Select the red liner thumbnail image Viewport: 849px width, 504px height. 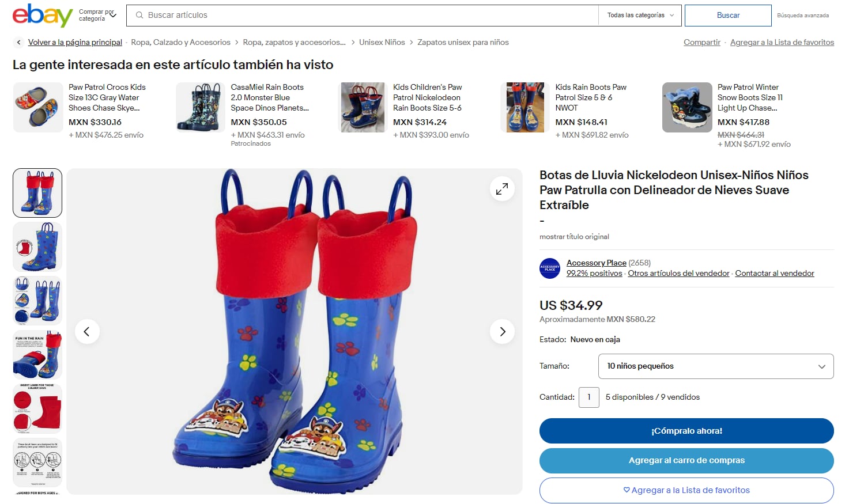(x=37, y=408)
